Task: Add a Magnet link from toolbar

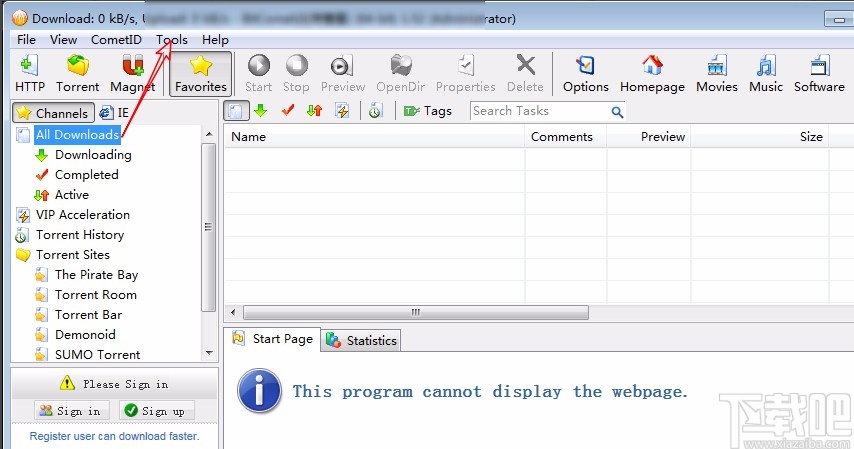Action: click(132, 73)
